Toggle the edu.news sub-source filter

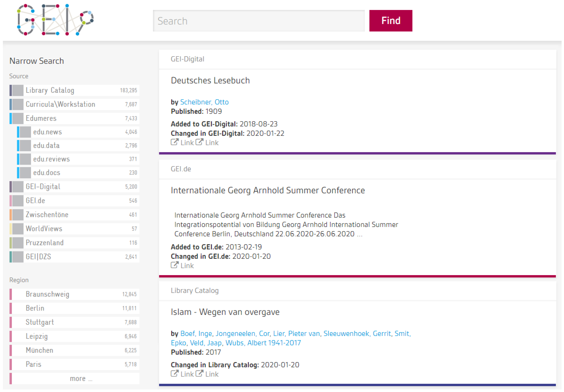(47, 132)
